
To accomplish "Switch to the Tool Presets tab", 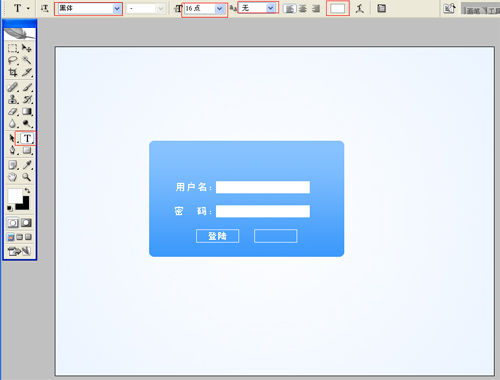I will [x=493, y=11].
